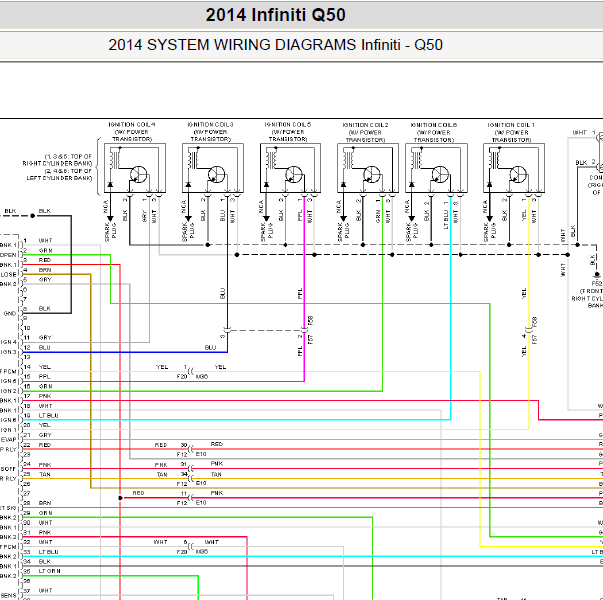Click the transistor symbol inside Ignition Coil 3
Screen dimensions: 603x600
(x=217, y=175)
